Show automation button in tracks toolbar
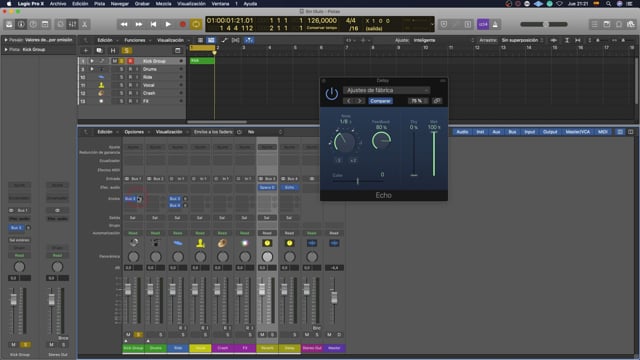The image size is (640, 360). click(224, 40)
